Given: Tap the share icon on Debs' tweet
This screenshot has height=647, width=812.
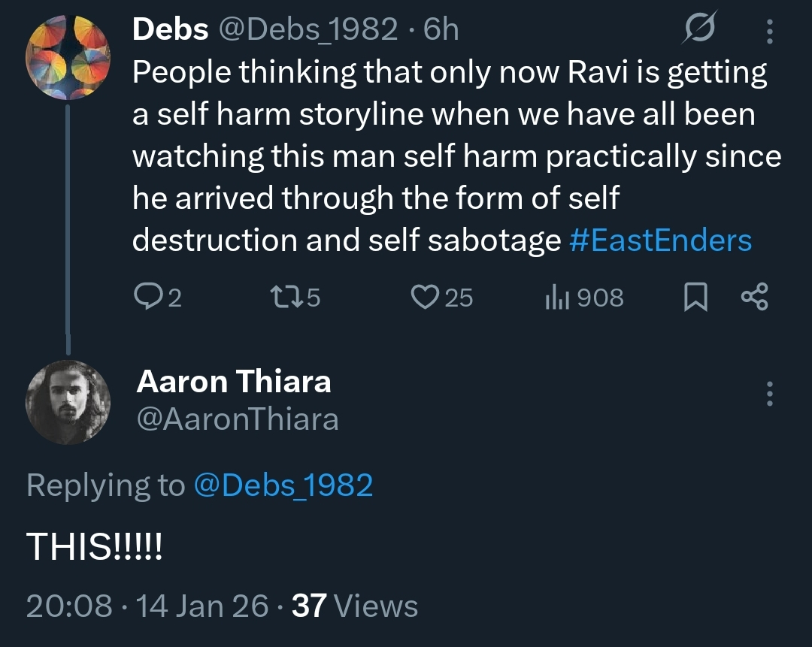Looking at the screenshot, I should [754, 298].
